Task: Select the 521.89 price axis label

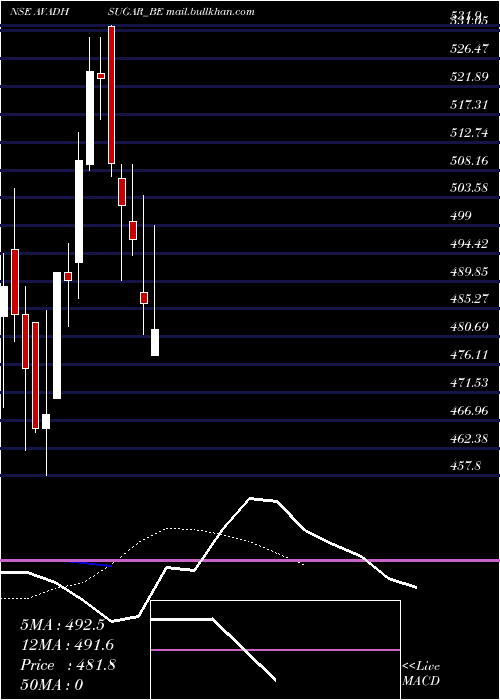Action: click(x=469, y=77)
